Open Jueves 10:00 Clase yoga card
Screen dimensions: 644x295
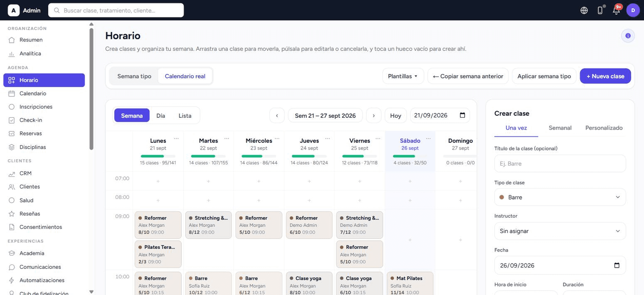pyautogui.click(x=309, y=283)
